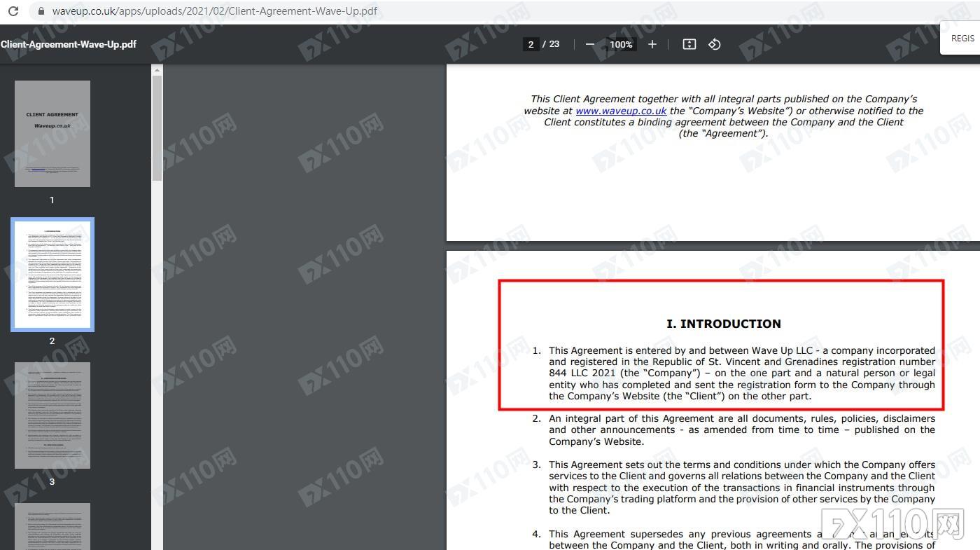The height and width of the screenshot is (550, 980).
Task: Click the sidebar scrollbar up arrow
Action: pyautogui.click(x=157, y=69)
